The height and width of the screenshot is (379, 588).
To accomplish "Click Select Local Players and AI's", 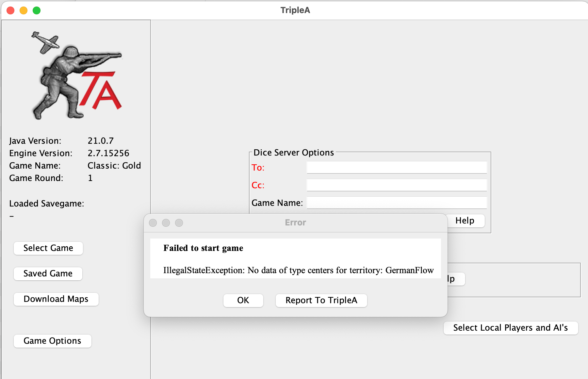I will [511, 328].
